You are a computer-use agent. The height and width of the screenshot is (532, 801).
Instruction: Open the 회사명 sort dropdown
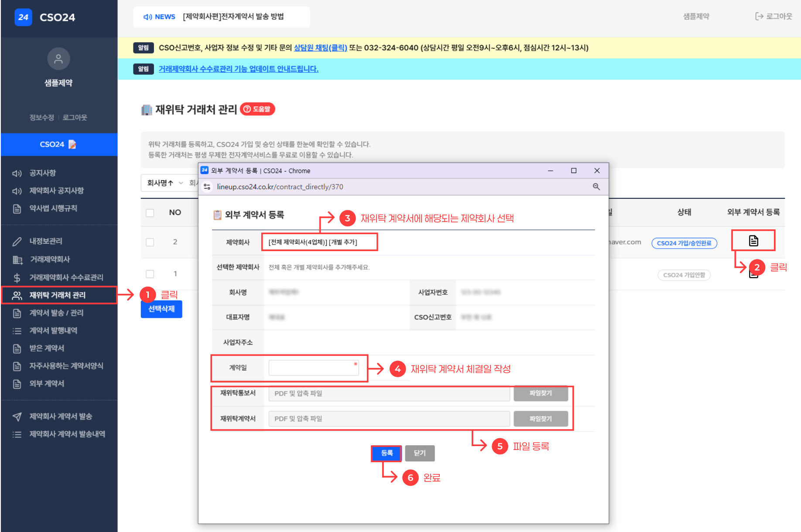coord(165,183)
